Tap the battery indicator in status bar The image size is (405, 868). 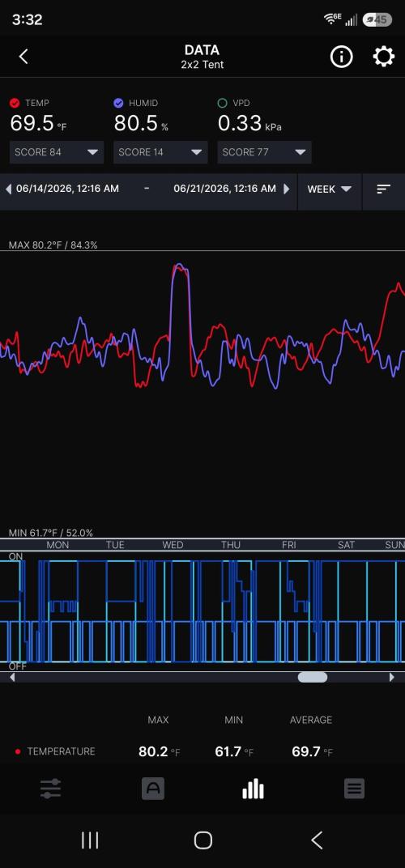coord(377,20)
